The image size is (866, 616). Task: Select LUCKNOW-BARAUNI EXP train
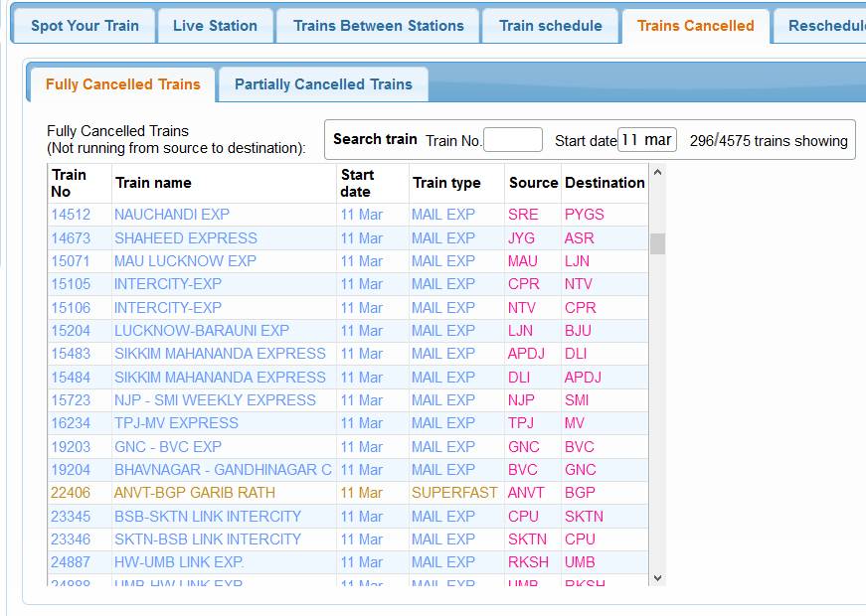(202, 331)
